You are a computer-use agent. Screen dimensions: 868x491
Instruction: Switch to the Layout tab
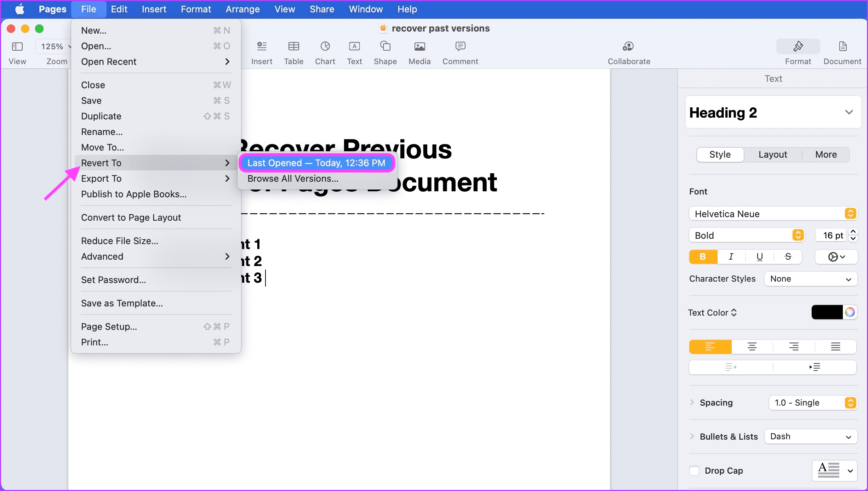tap(773, 154)
